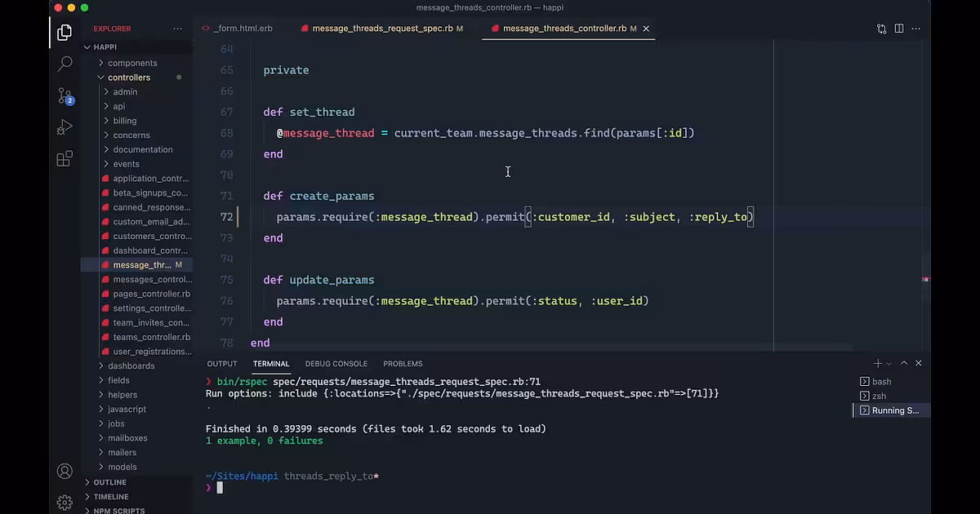Open team_invites_con... file
The height and width of the screenshot is (514, 980).
tap(151, 323)
